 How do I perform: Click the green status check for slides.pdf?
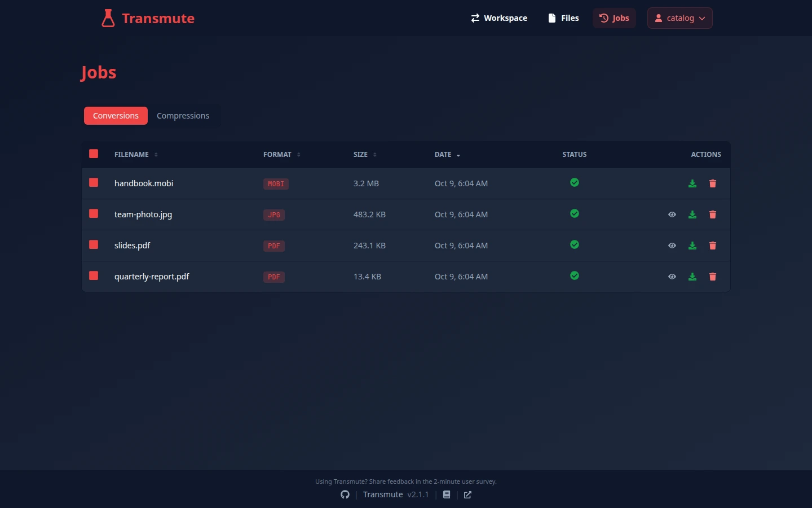click(x=575, y=244)
